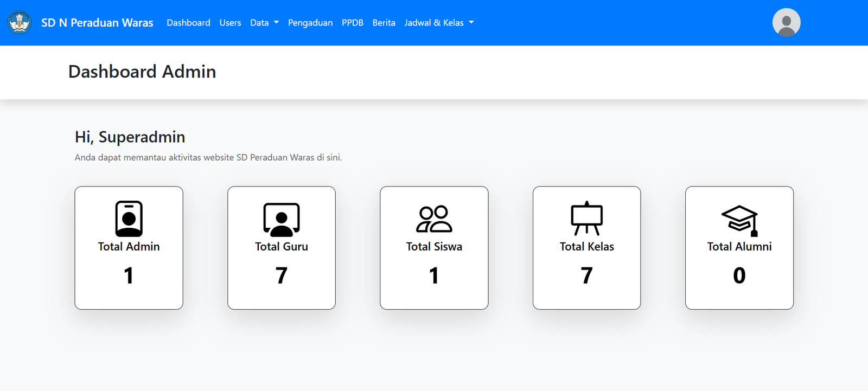Viewport: 868px width, 391px height.
Task: Select the Total Siswa label
Action: (x=434, y=247)
